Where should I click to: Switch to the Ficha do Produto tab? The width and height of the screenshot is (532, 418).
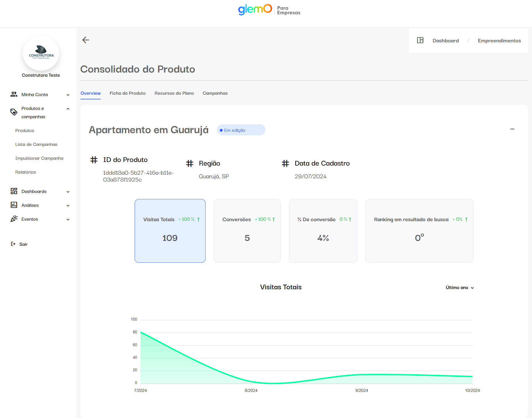127,93
